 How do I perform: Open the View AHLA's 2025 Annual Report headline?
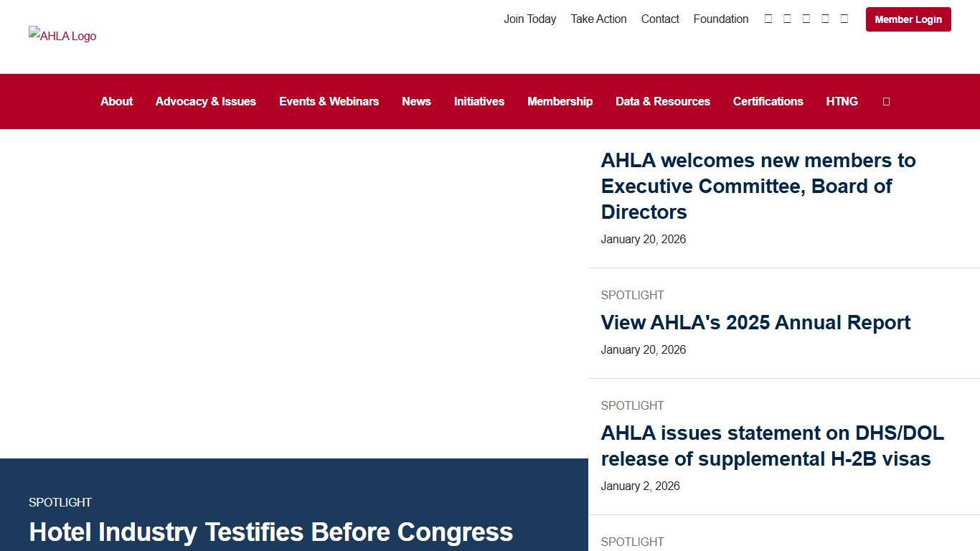[755, 323]
